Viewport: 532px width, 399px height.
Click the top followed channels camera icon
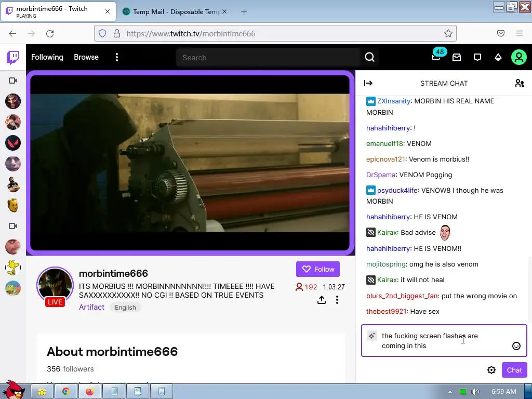click(x=13, y=81)
